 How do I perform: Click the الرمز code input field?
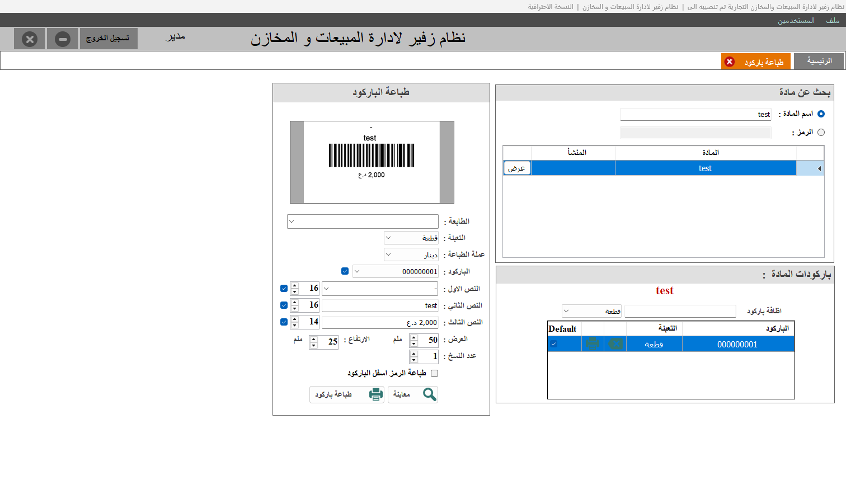coord(695,133)
